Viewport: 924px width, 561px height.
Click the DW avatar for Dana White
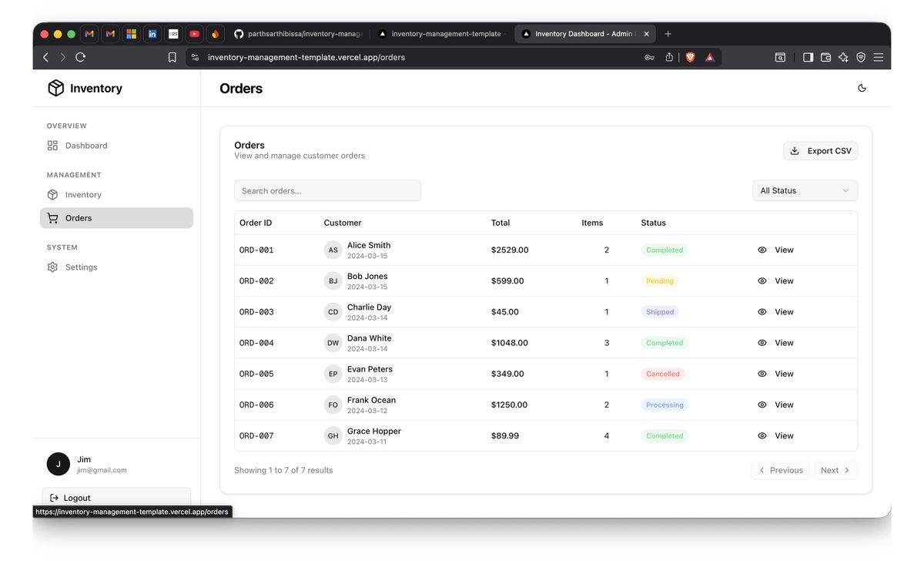click(x=333, y=343)
